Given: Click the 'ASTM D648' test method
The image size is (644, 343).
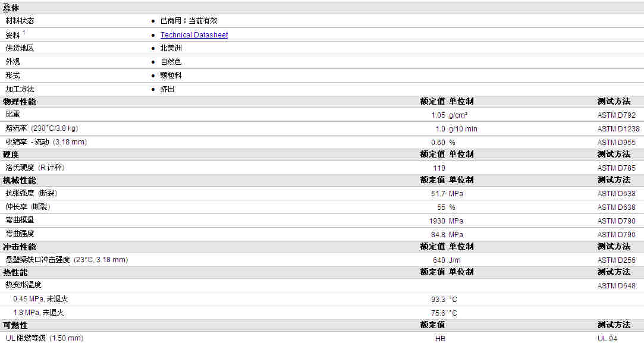Looking at the screenshot, I should (x=617, y=285).
